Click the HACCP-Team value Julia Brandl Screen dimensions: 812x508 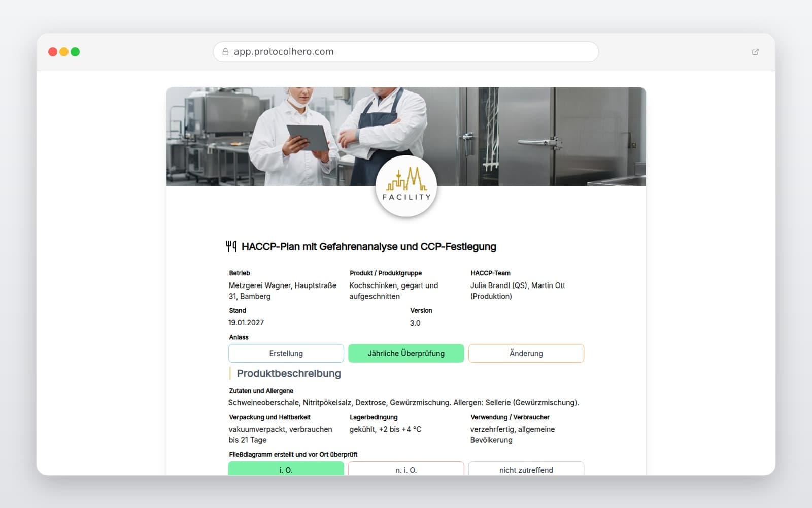pyautogui.click(x=518, y=291)
